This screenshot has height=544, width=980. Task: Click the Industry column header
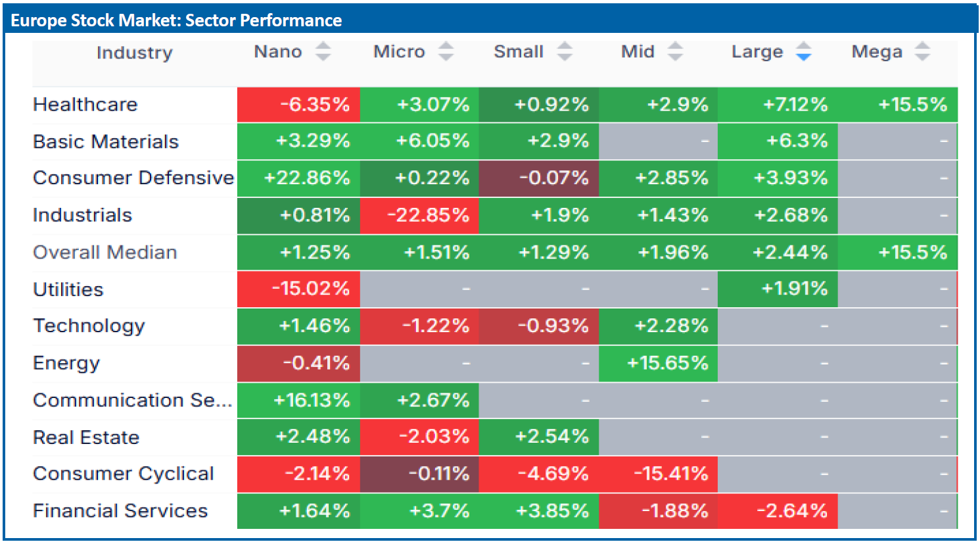(x=135, y=53)
